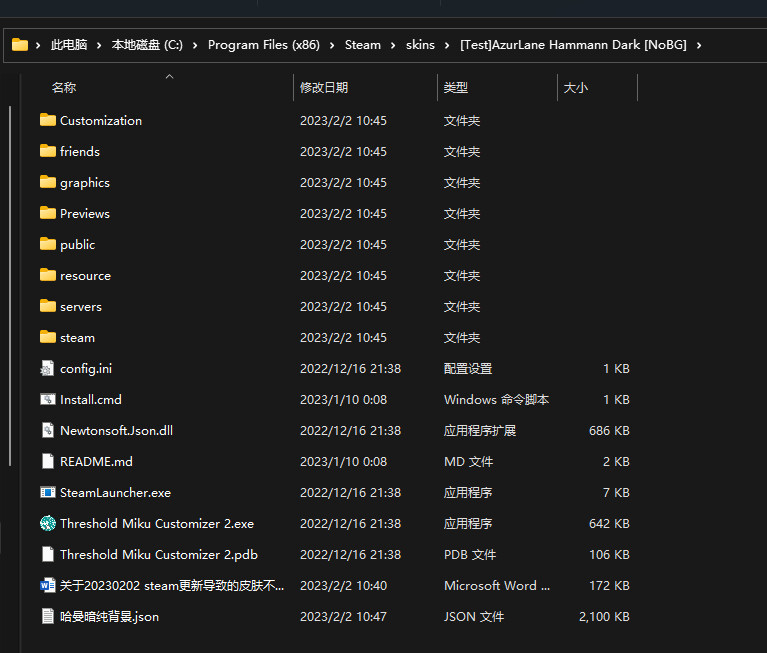
Task: Go to Program Files (x86) breadcrumb
Action: coord(264,45)
